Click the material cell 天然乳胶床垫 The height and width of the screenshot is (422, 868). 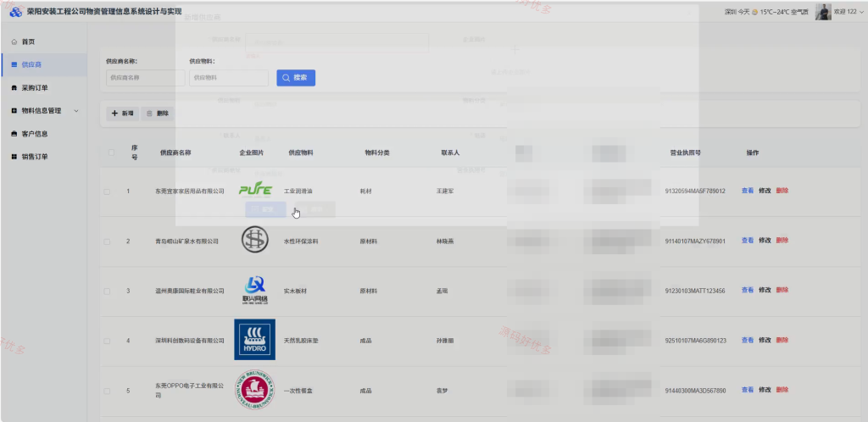point(301,341)
